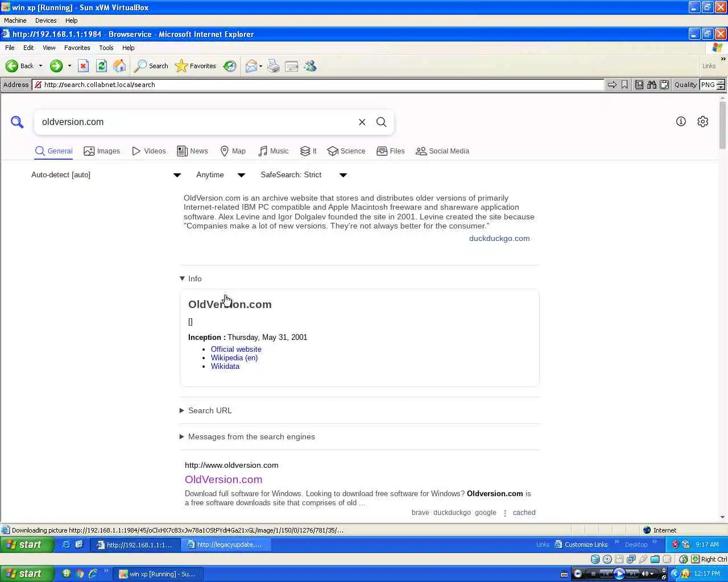Open search preferences gear icon
728x582 pixels.
pyautogui.click(x=703, y=122)
